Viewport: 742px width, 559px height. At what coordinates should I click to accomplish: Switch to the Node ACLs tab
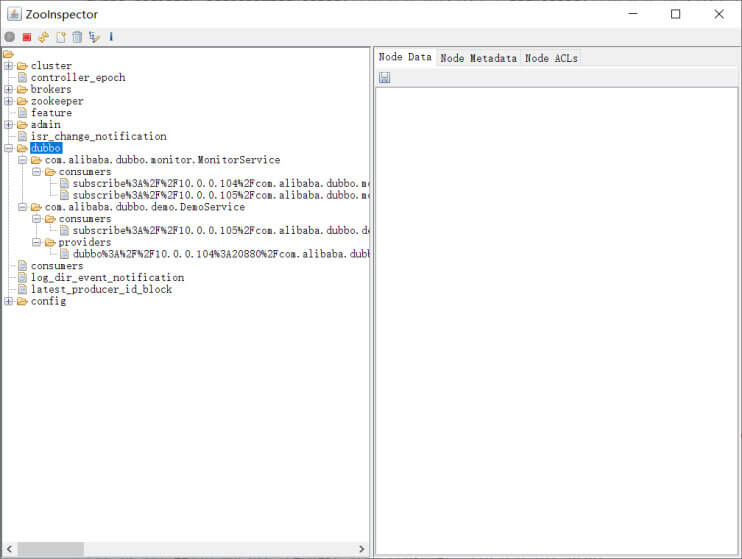[x=551, y=58]
